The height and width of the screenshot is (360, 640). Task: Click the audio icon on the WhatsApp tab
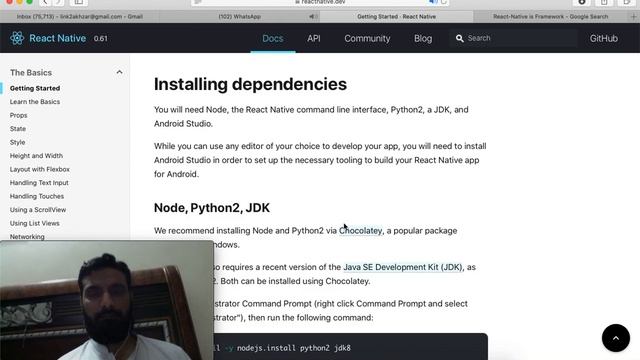click(312, 17)
